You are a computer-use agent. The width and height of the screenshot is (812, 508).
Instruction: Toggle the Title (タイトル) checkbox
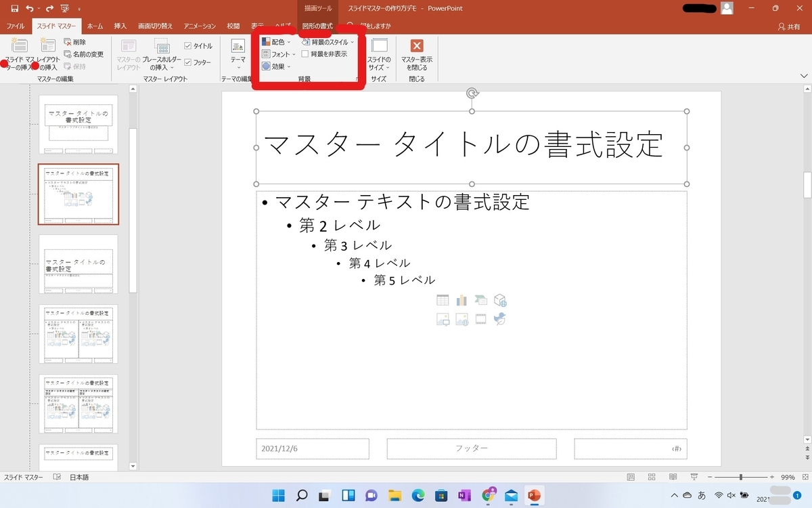[198, 46]
